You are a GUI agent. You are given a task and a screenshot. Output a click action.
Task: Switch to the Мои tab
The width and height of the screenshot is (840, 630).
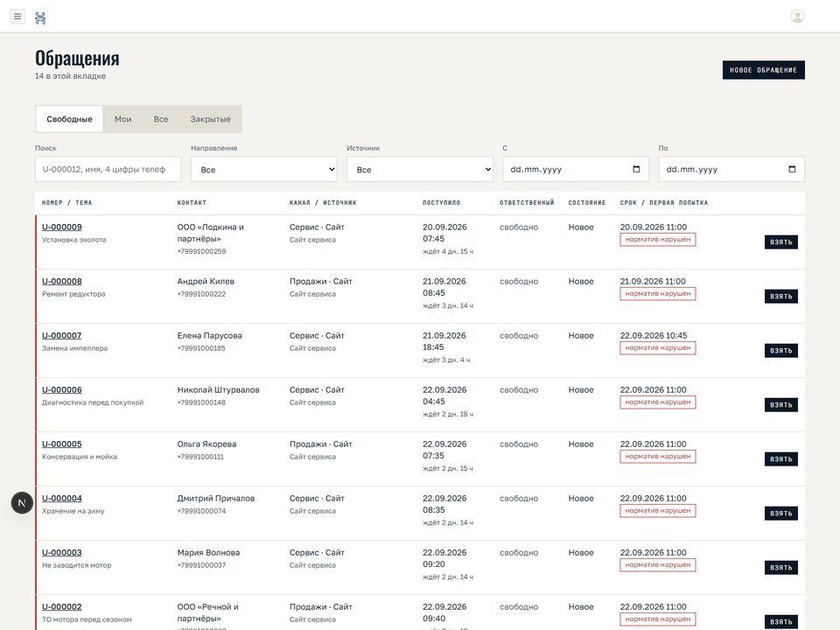coord(122,119)
